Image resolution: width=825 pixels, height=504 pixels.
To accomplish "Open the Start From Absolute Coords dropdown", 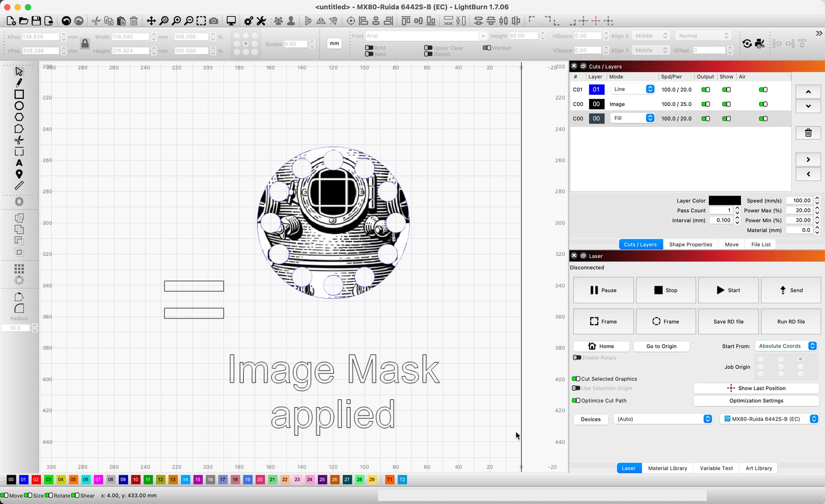I will coord(786,346).
